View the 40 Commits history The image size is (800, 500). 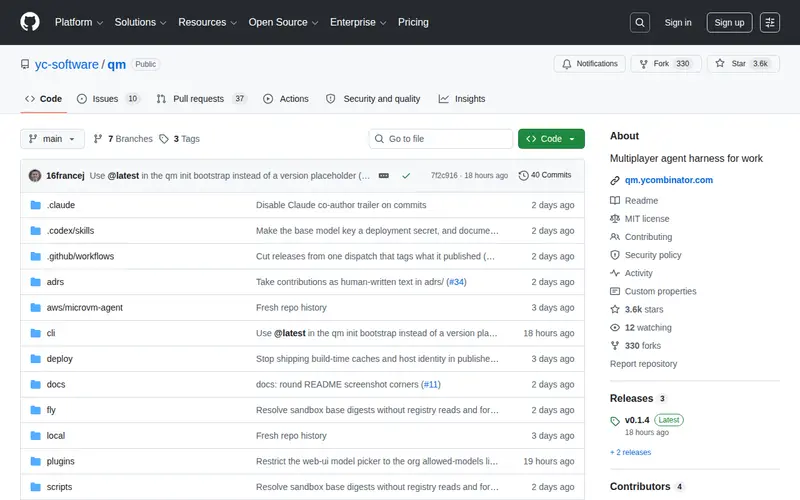(x=545, y=175)
